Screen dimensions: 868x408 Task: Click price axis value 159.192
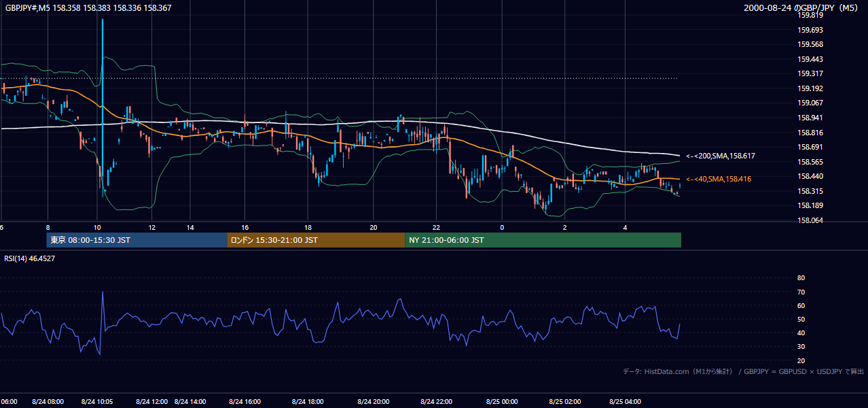tap(810, 88)
